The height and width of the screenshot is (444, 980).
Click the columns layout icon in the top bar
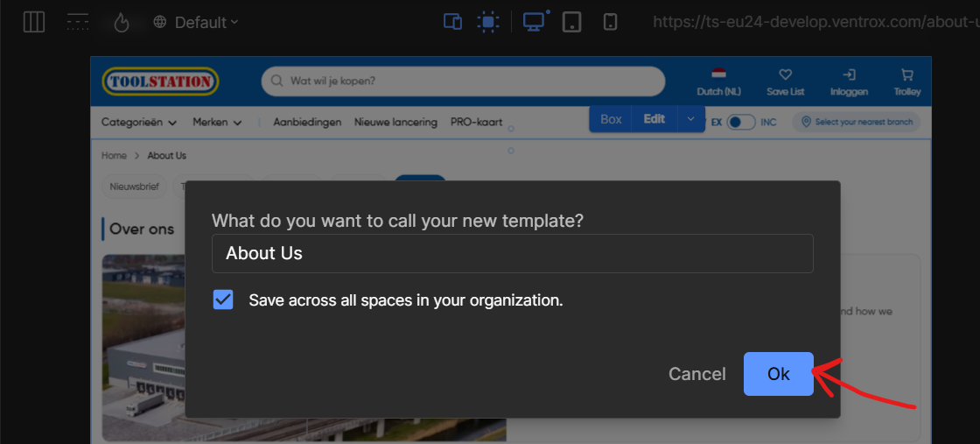[34, 22]
